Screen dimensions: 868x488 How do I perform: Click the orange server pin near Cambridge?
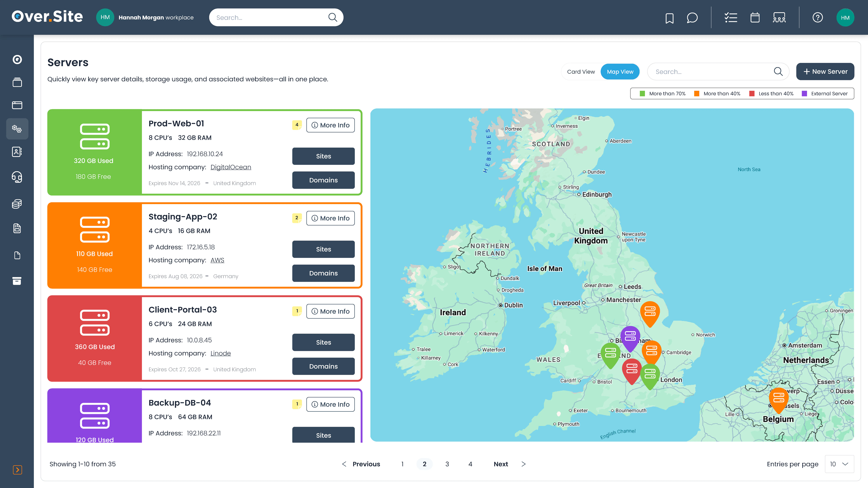pos(651,352)
